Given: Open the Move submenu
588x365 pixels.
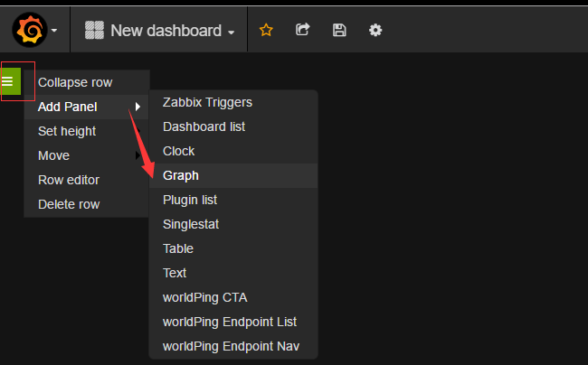Looking at the screenshot, I should (x=87, y=155).
